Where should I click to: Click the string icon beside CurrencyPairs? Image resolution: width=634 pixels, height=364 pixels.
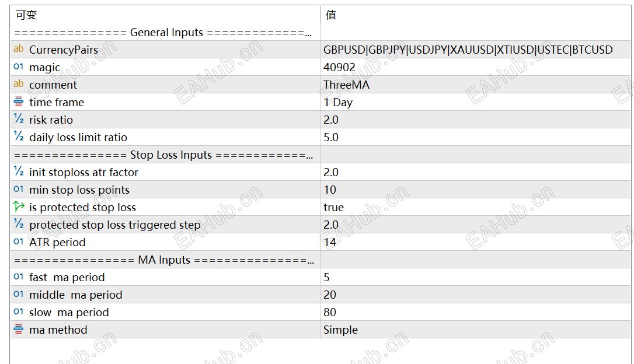19,50
